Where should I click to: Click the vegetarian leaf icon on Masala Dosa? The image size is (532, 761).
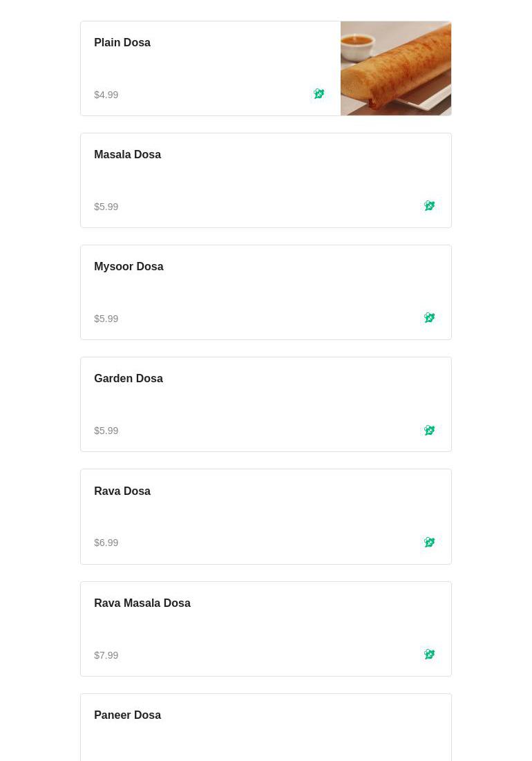pos(429,205)
